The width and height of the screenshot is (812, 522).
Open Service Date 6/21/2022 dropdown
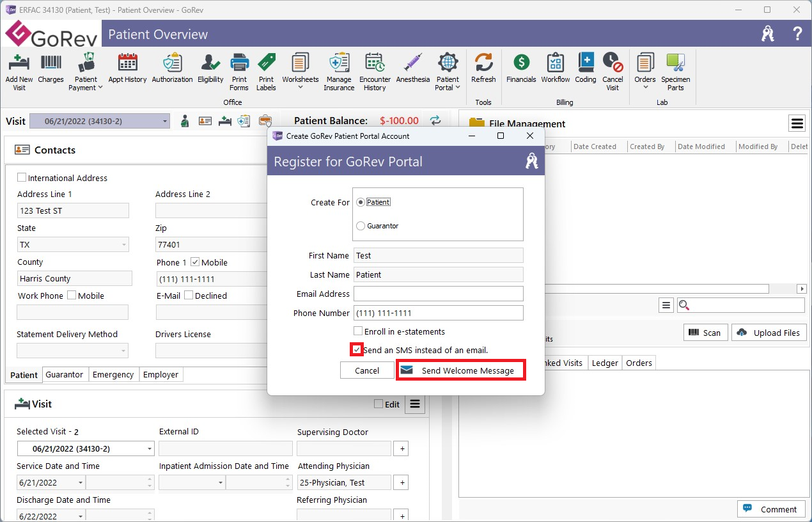[x=81, y=482]
